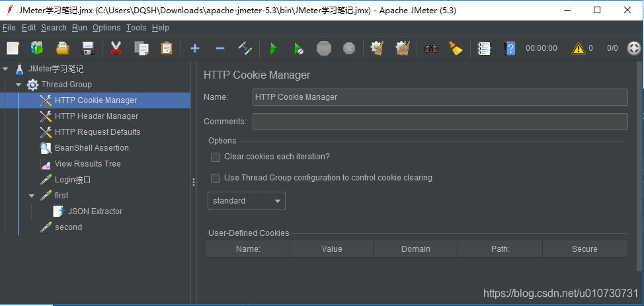Screen dimensions: 644x306
Task: Click the 0/0 active threads counter
Action: (612, 48)
